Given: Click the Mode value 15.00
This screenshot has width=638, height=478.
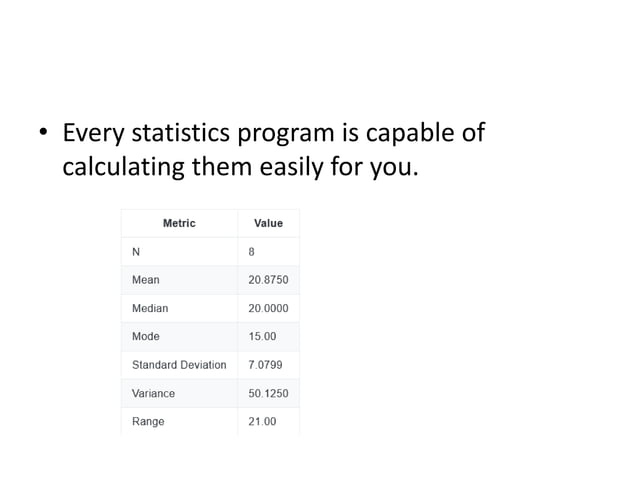Looking at the screenshot, I should coord(262,336).
